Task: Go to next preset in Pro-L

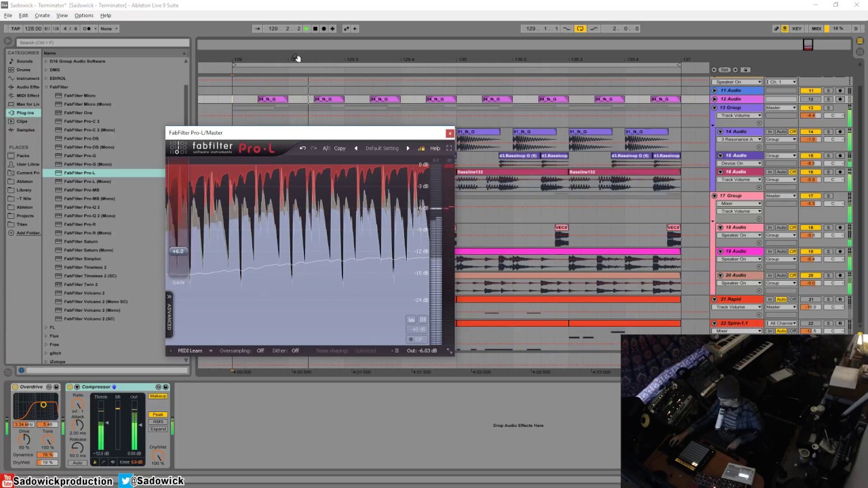Action: 408,148
